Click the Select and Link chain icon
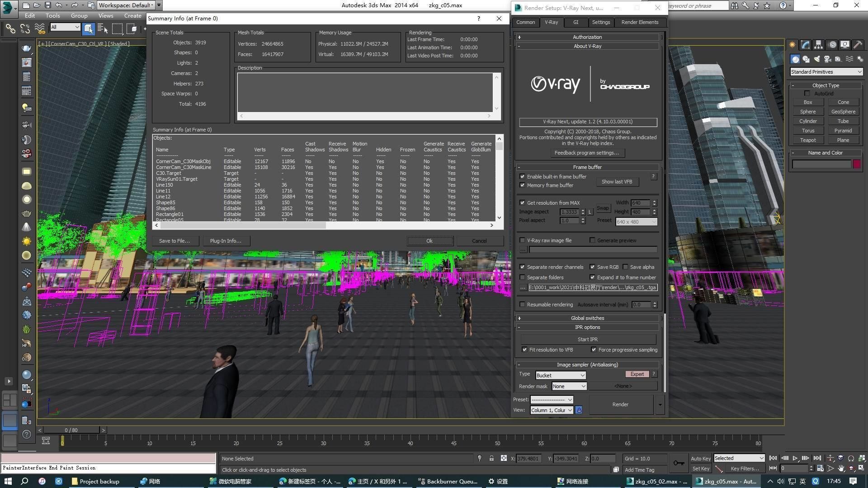 pyautogui.click(x=10, y=28)
